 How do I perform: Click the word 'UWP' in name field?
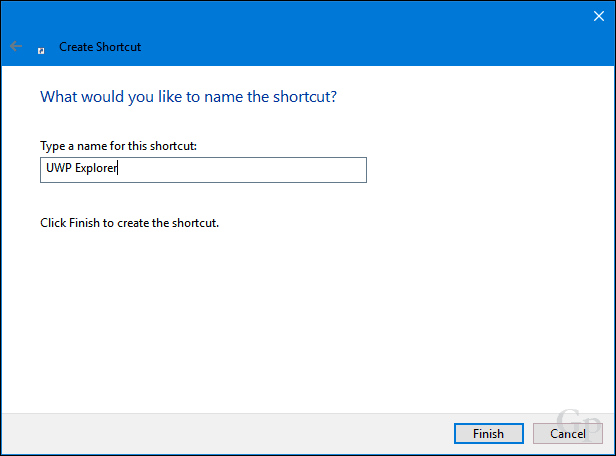coord(59,168)
